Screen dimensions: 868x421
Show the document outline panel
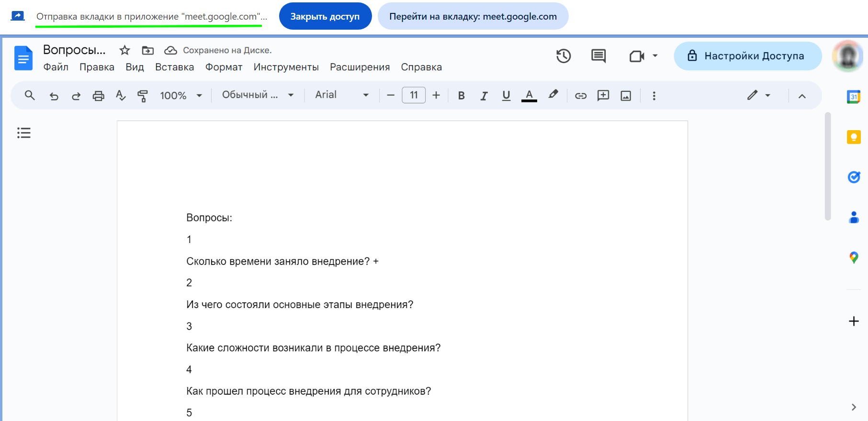24,133
